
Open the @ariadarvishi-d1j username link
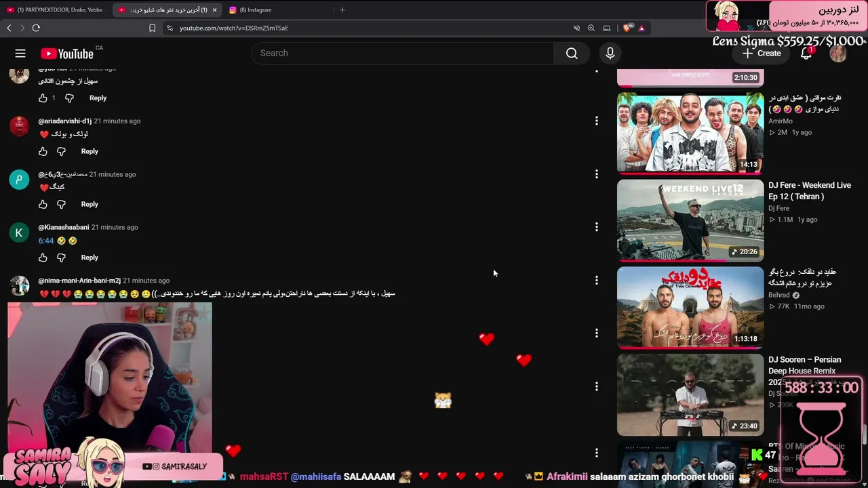pyautogui.click(x=65, y=121)
